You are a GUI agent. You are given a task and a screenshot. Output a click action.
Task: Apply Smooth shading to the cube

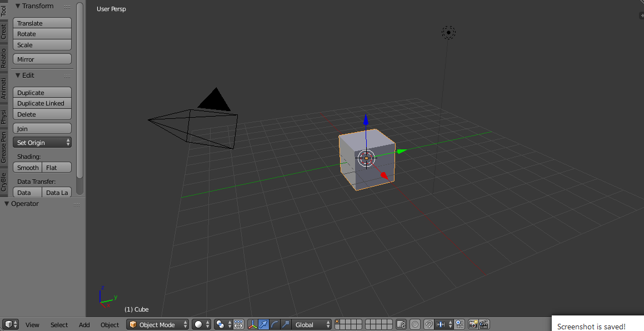click(27, 167)
